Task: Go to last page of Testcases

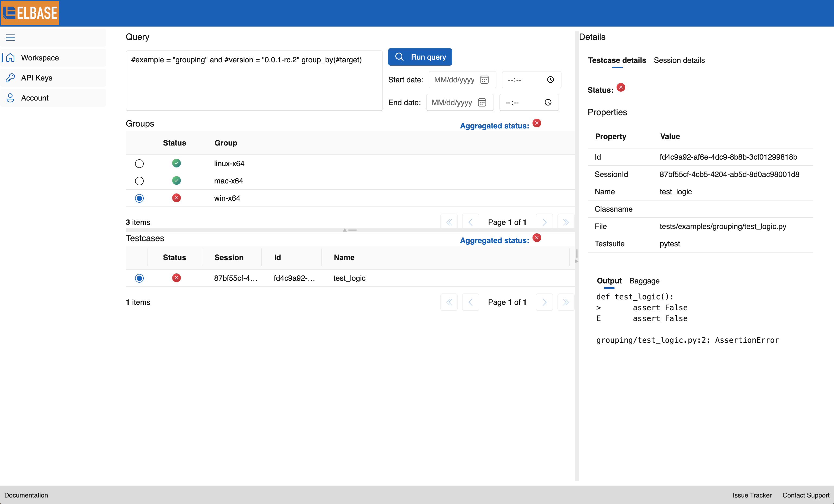Action: (566, 302)
